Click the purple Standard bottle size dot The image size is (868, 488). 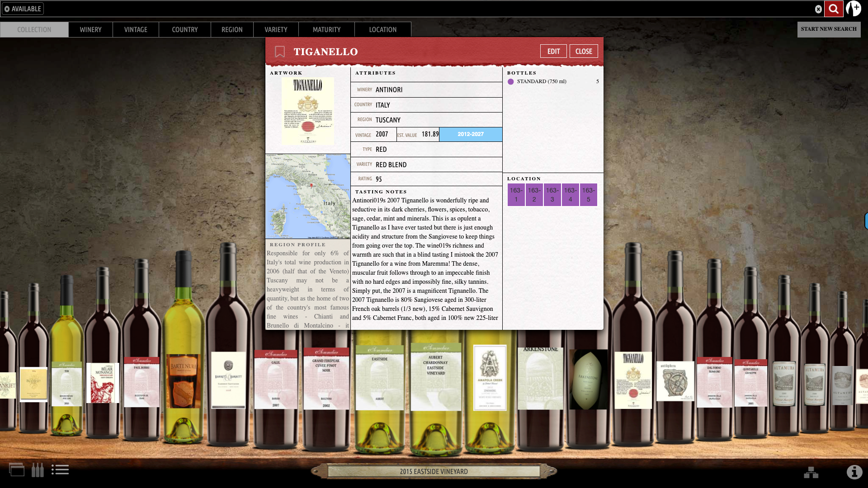[510, 82]
